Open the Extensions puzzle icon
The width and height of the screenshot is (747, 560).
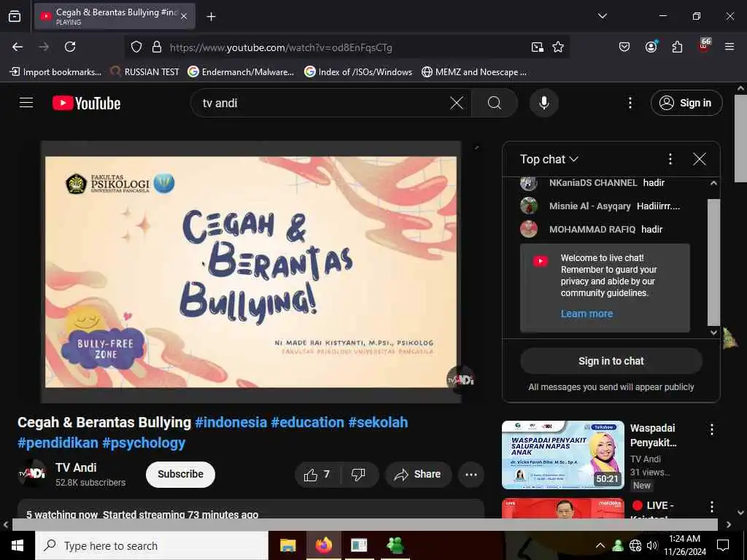677,47
